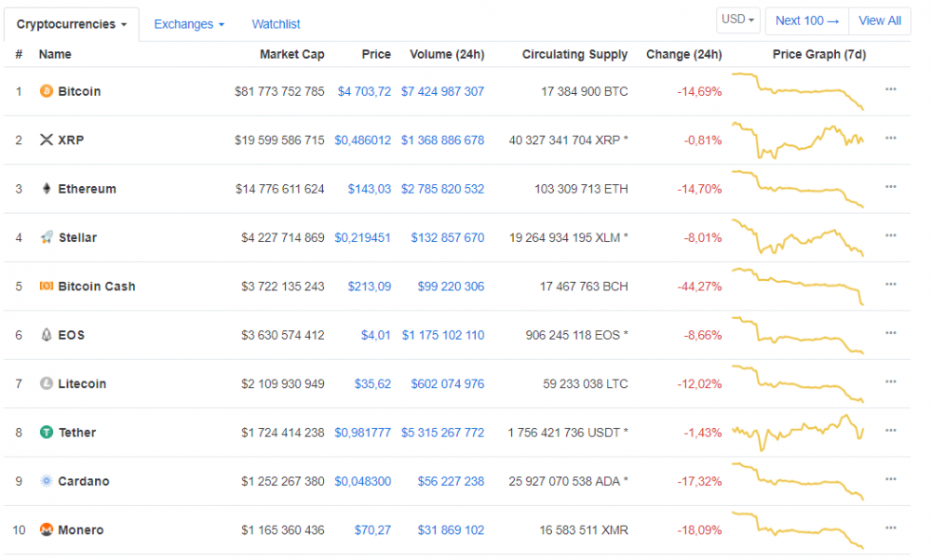
Task: Click the Cardano logo icon
Action: (47, 481)
